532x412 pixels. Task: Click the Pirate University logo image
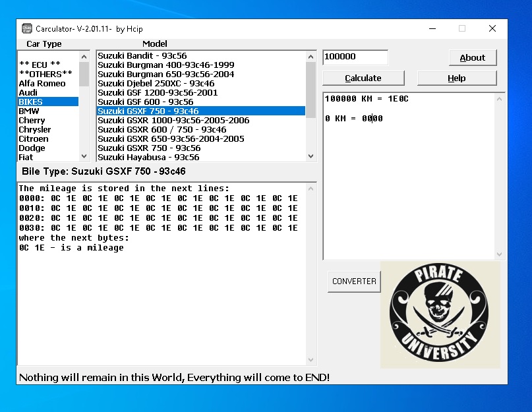[x=440, y=314]
